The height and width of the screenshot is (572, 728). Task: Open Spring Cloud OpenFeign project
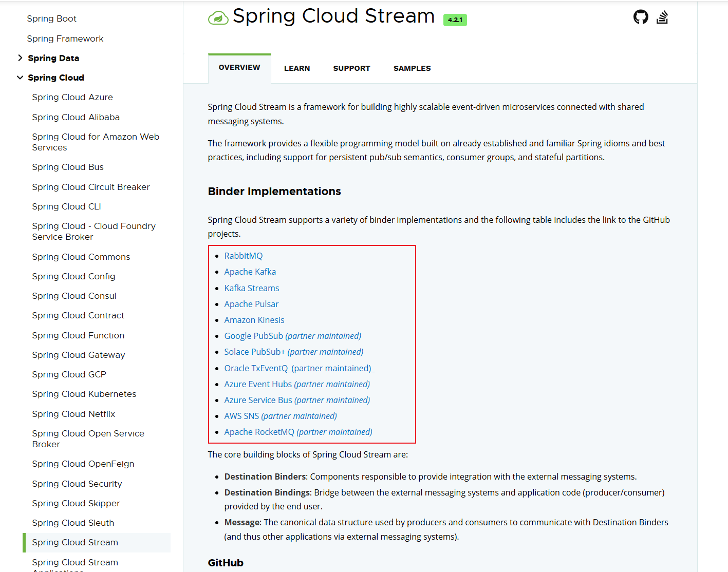pos(83,464)
